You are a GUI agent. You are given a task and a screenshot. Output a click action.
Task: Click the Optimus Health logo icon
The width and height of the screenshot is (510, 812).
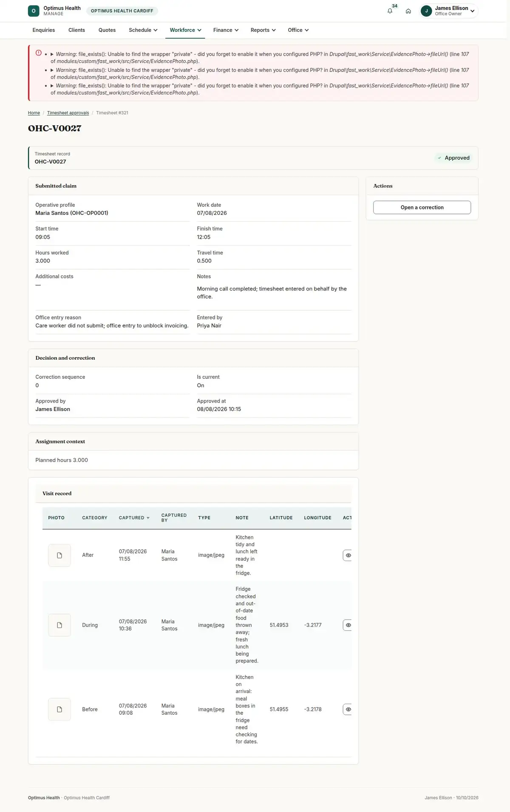(34, 11)
